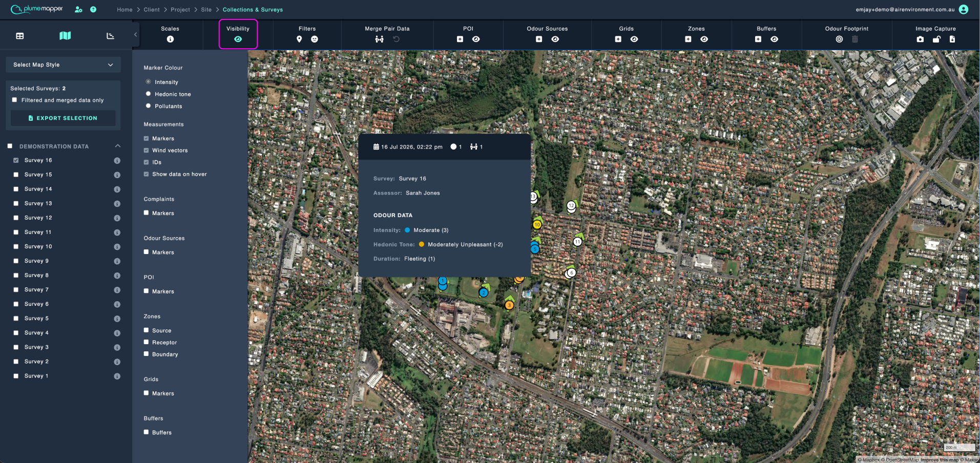Screen dimensions: 980x463
Task: Open Survey 10 info icon
Action: [117, 246]
